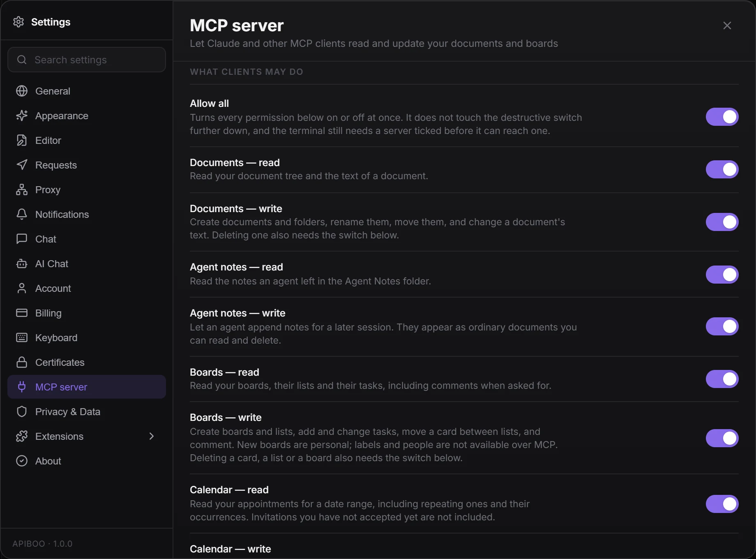Select MCP server menu item
This screenshot has height=559, width=756.
pyautogui.click(x=87, y=387)
